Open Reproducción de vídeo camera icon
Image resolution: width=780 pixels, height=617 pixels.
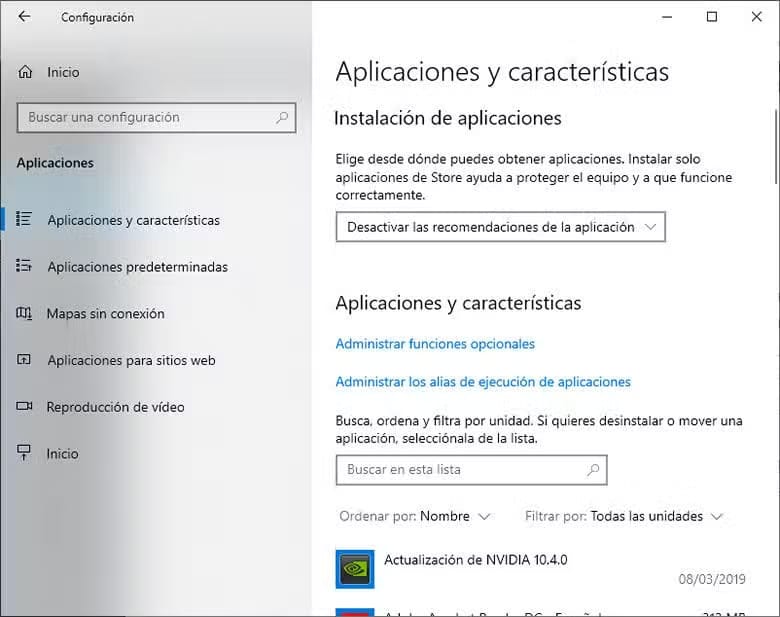[x=24, y=406]
